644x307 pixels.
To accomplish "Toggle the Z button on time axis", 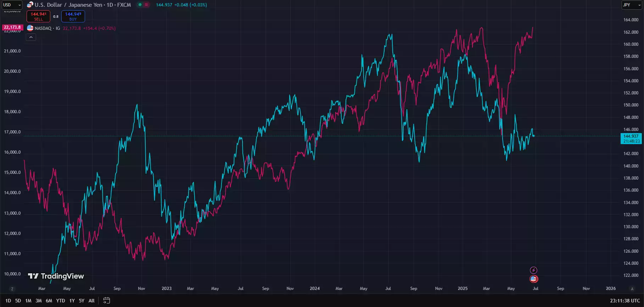I will pos(12,289).
